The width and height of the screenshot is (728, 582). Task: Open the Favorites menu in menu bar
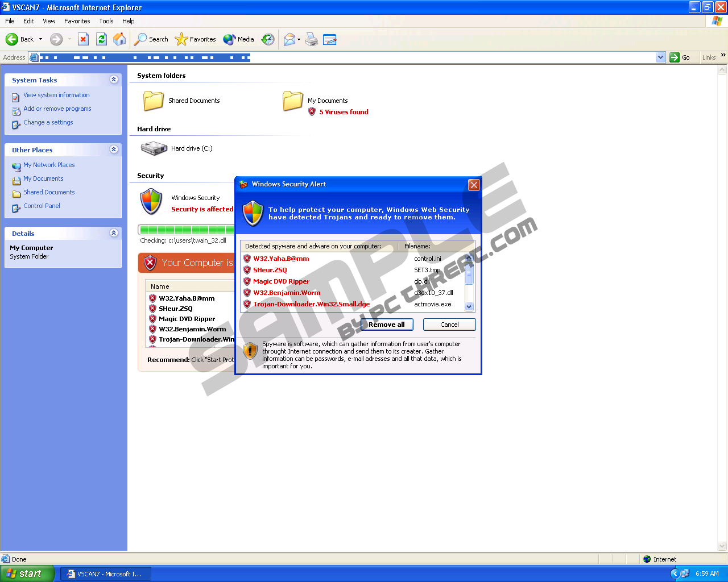[x=77, y=21]
